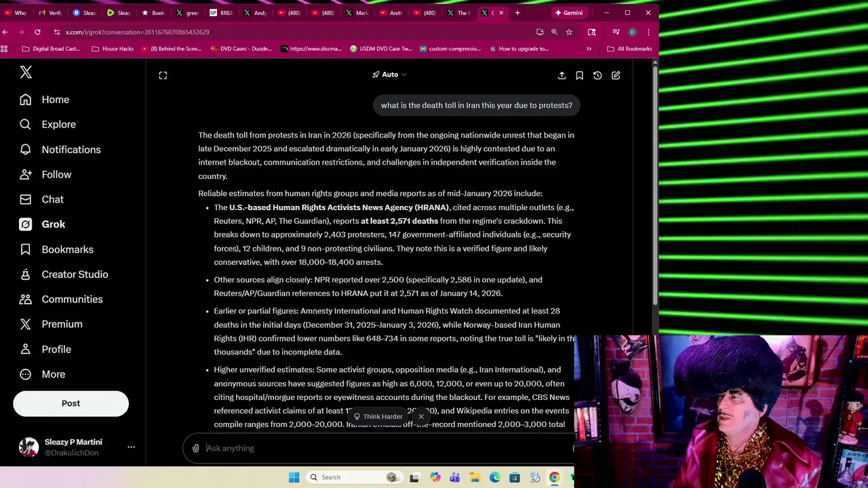Select Grok in the sidebar
The height and width of the screenshot is (488, 868).
[x=42, y=224]
